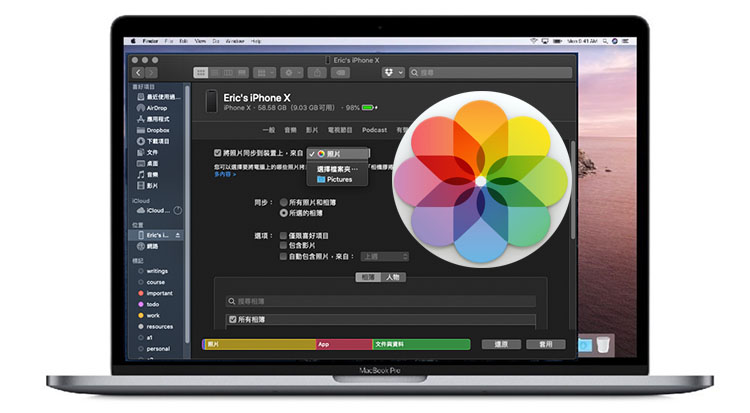Viewport: 750px width, 413px height.
Task: Switch to gallery view in toolbar
Action: [243, 73]
